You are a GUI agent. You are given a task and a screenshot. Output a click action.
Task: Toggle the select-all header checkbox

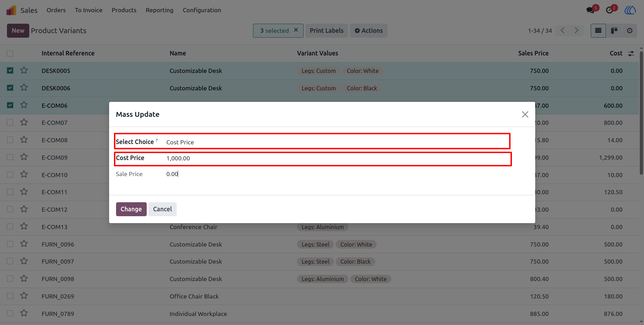coord(10,53)
